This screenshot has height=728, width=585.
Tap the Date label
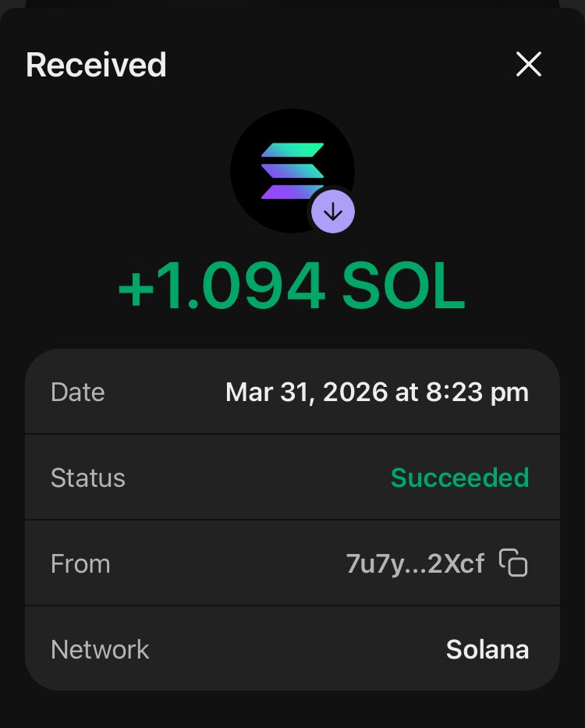[77, 392]
